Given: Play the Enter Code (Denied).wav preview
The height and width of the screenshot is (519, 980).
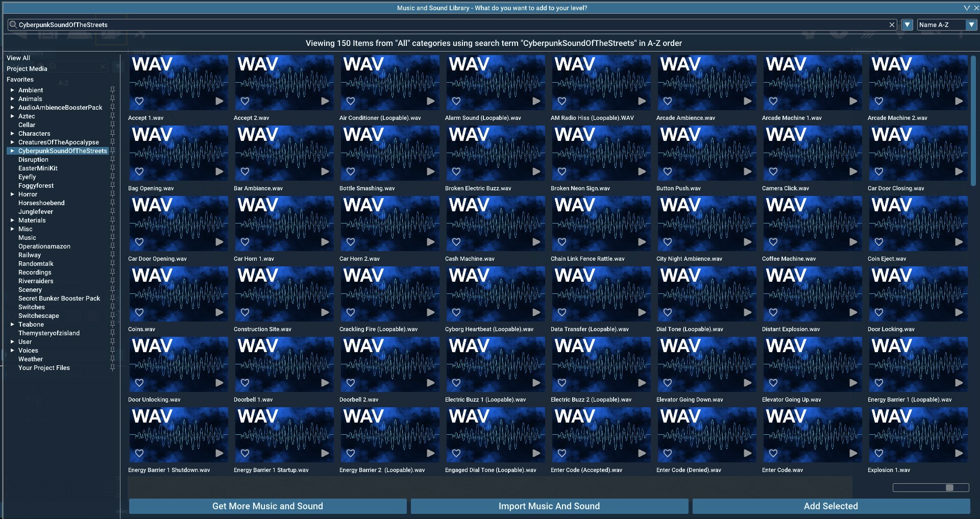Looking at the screenshot, I should click(747, 453).
